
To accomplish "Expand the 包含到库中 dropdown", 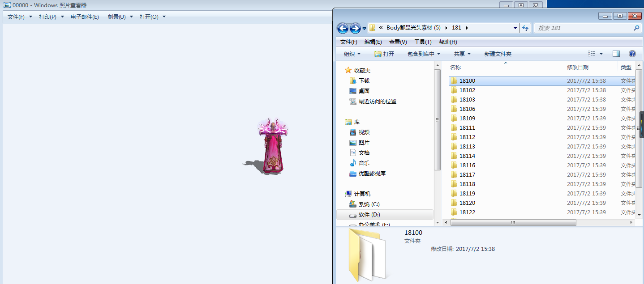I will tap(424, 54).
